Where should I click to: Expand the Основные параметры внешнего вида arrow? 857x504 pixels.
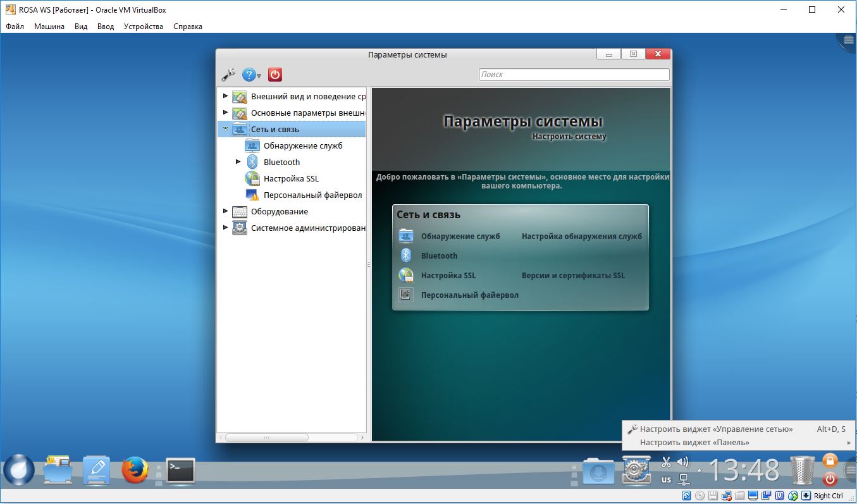click(226, 113)
